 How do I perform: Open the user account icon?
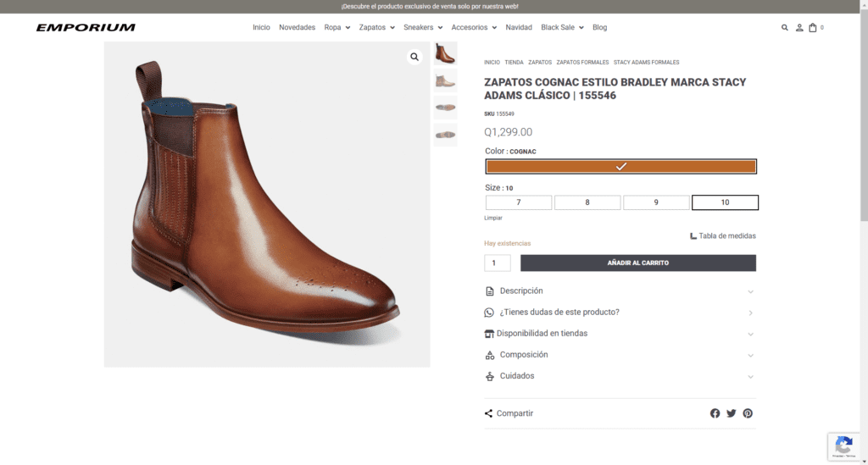tap(799, 28)
